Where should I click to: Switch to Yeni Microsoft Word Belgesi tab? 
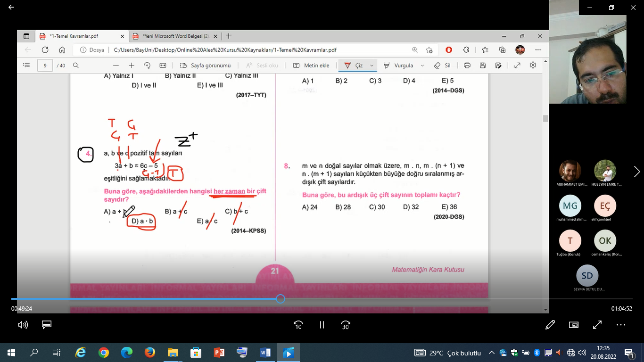point(175,36)
